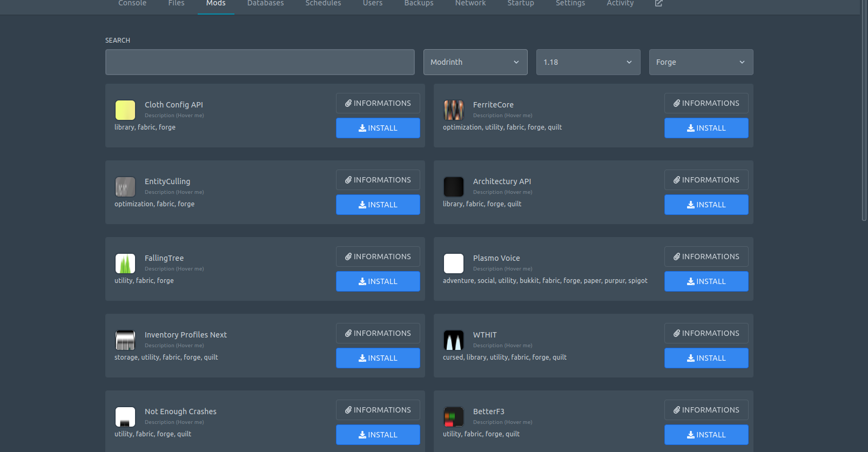The image size is (868, 452).
Task: Click the FerriteCore mod icon
Action: point(454,110)
